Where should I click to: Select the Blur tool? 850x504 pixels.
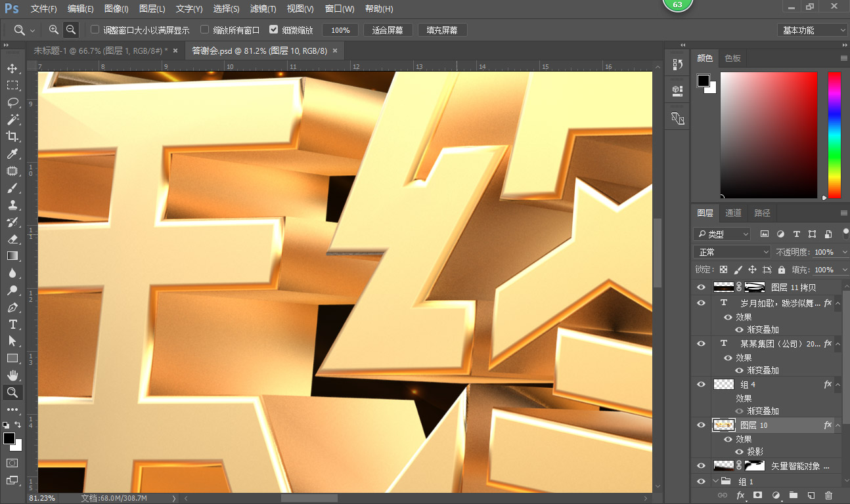[x=12, y=273]
